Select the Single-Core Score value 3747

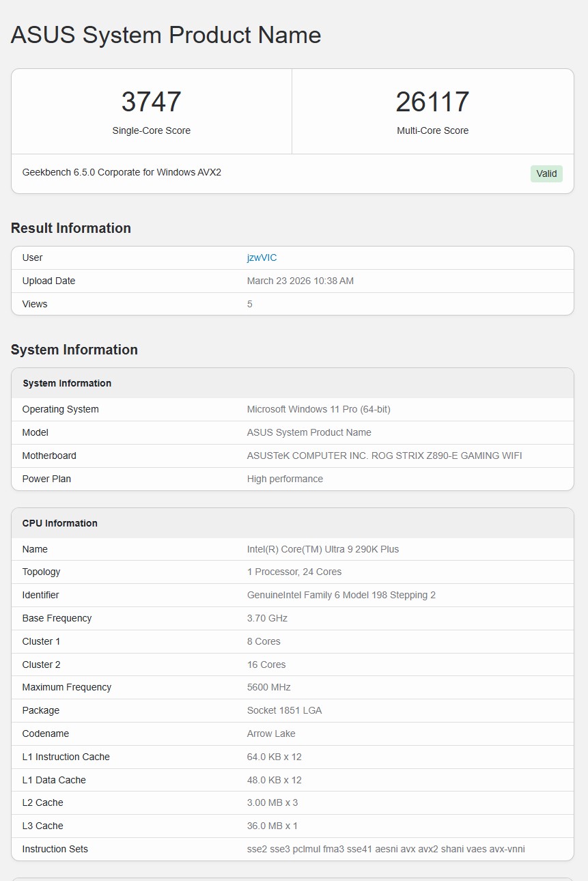[152, 101]
